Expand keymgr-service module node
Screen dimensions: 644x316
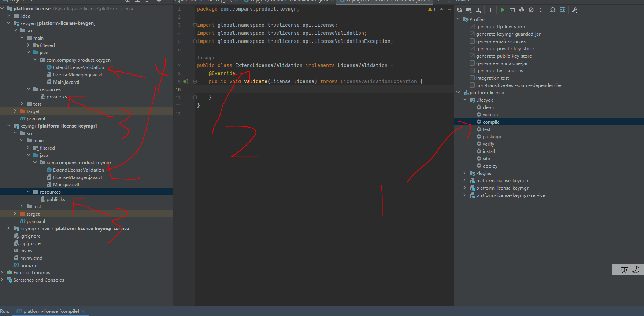(x=8, y=228)
